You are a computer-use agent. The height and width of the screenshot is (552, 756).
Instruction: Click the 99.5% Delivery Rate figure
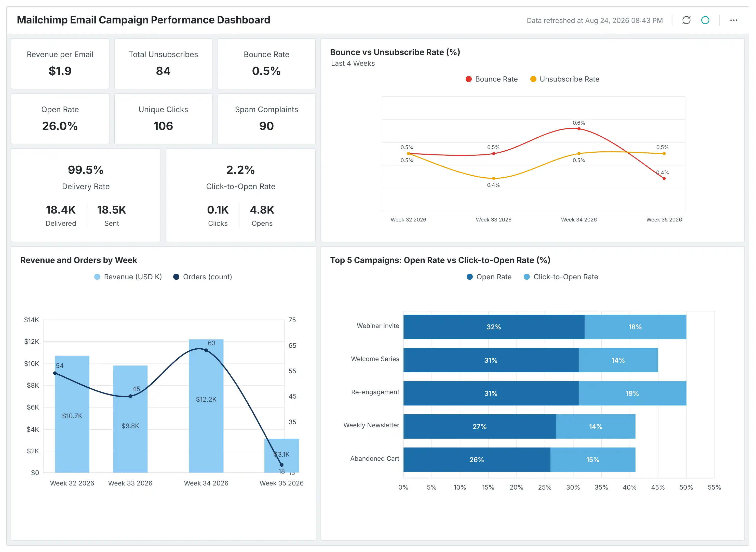(x=86, y=170)
